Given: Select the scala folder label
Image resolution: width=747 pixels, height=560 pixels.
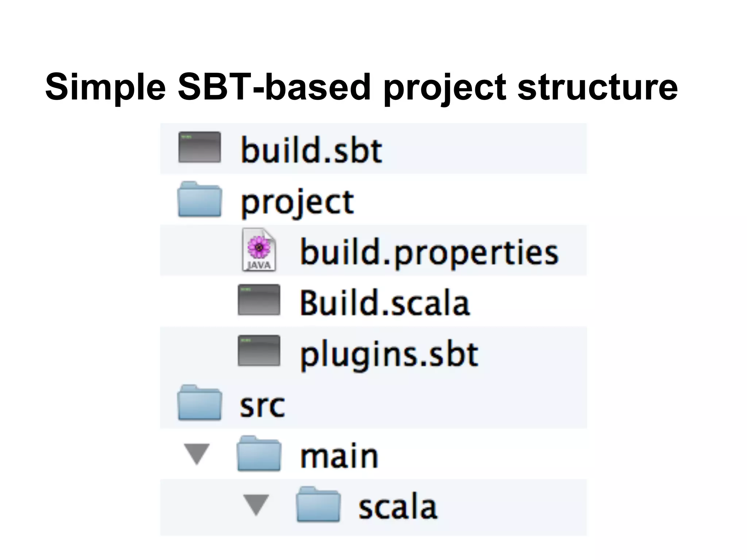Looking at the screenshot, I should [398, 507].
